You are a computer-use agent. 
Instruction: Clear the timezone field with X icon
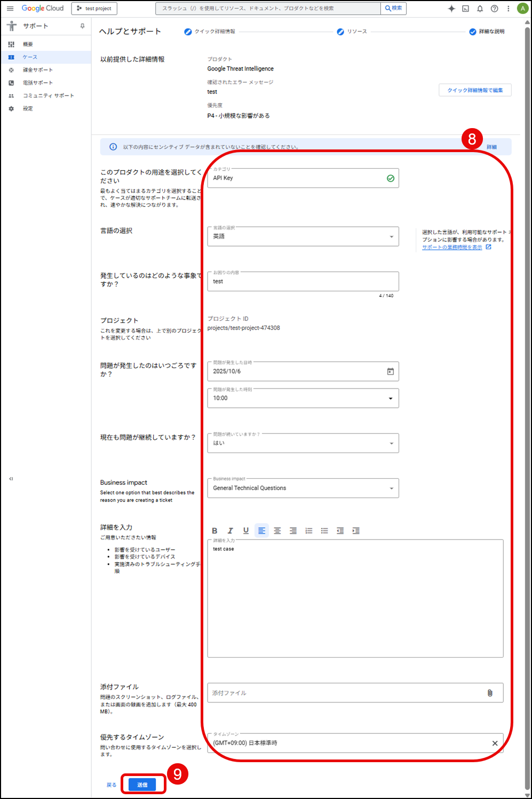495,743
